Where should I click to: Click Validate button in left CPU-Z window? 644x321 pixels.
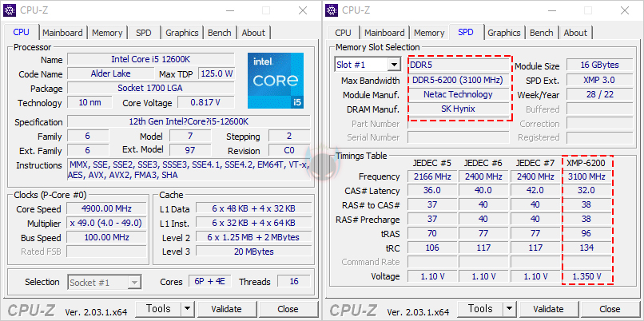pos(226,309)
